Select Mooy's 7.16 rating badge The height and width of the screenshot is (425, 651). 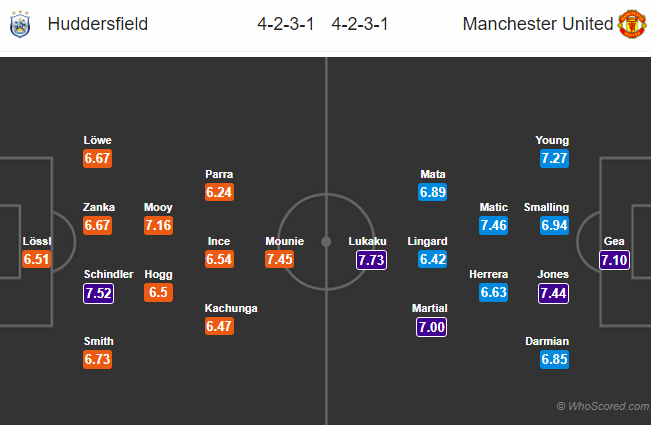[x=158, y=226]
